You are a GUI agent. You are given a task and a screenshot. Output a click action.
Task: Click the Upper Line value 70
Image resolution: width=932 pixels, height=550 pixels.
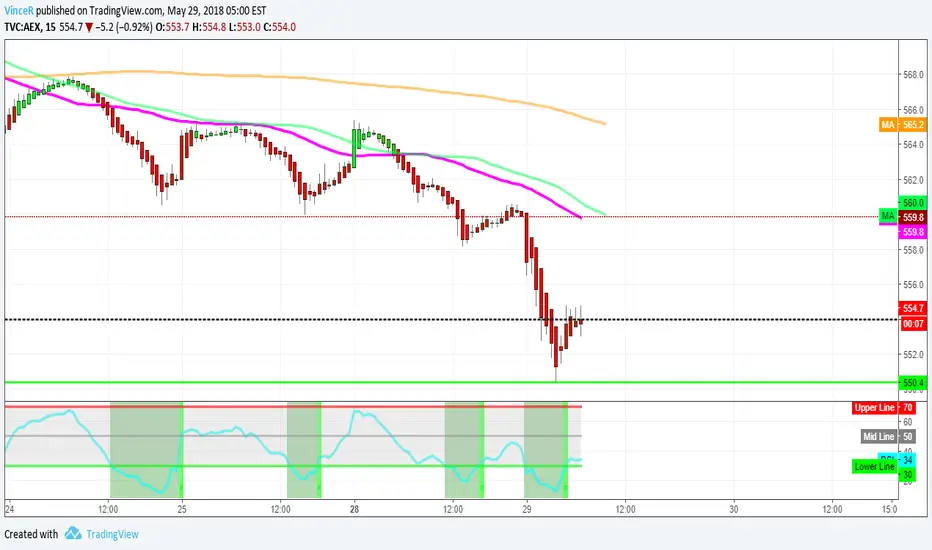908,407
